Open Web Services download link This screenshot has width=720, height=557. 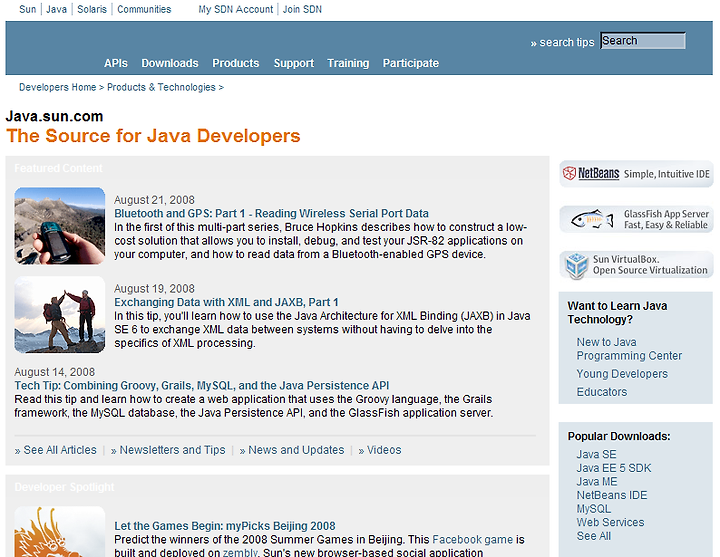click(x=610, y=522)
